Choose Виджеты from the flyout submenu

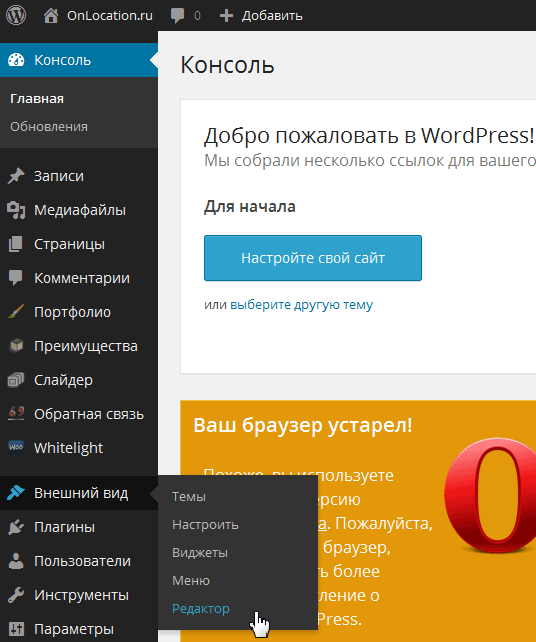[200, 553]
